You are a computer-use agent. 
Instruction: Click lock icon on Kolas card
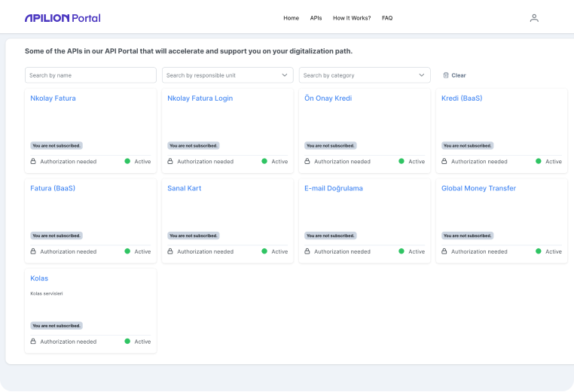coord(33,341)
